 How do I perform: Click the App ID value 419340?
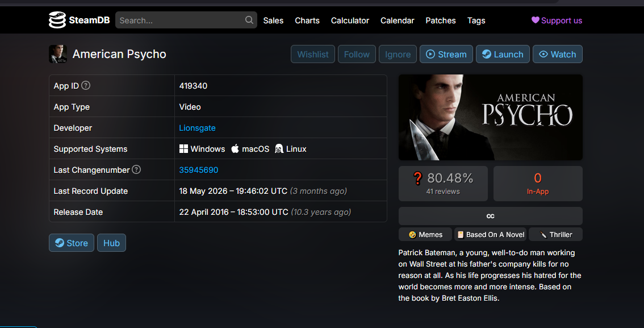click(193, 86)
